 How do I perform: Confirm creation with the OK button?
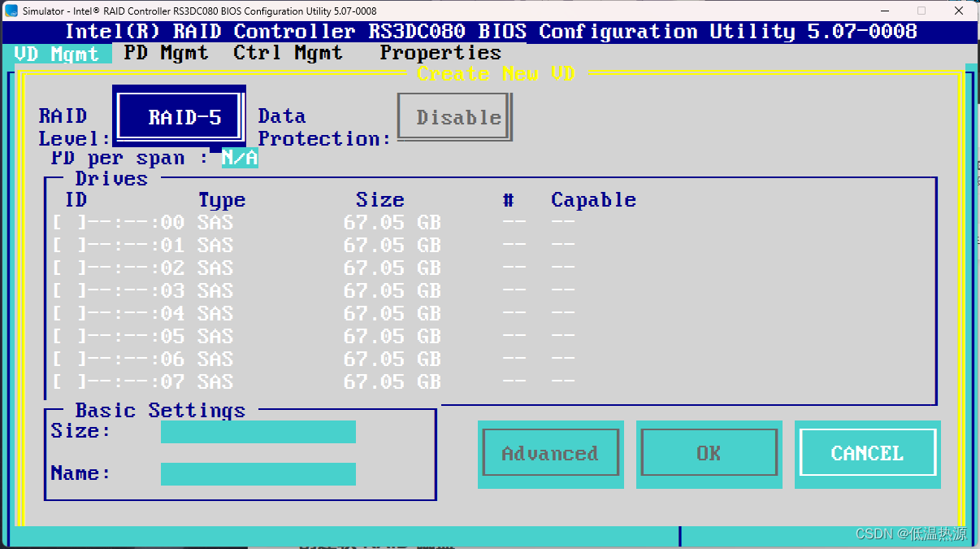pos(709,453)
